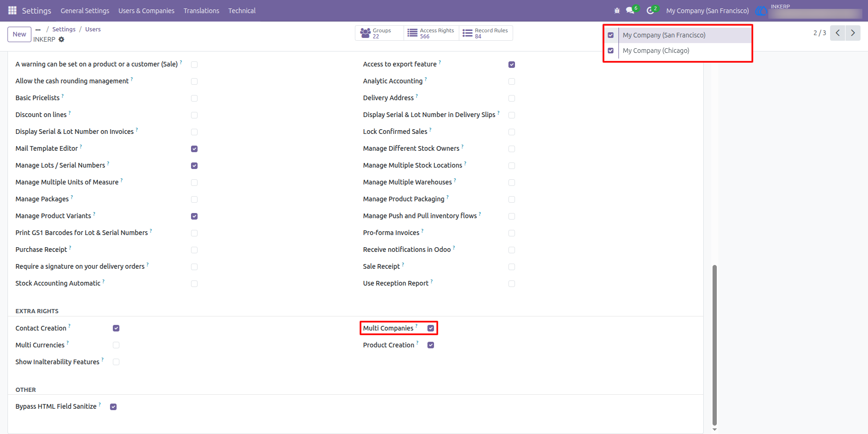Enable Manage Multiple Warehouses checkbox

point(512,183)
